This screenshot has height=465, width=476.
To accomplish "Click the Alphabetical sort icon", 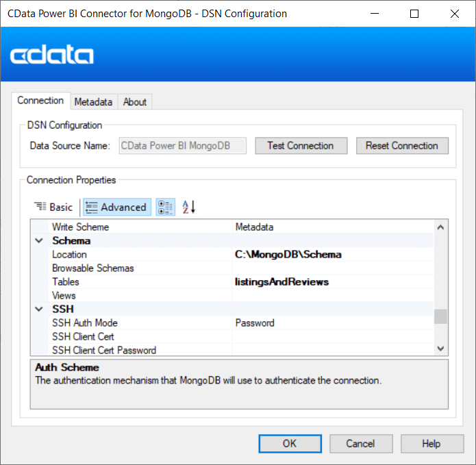I will 188,207.
